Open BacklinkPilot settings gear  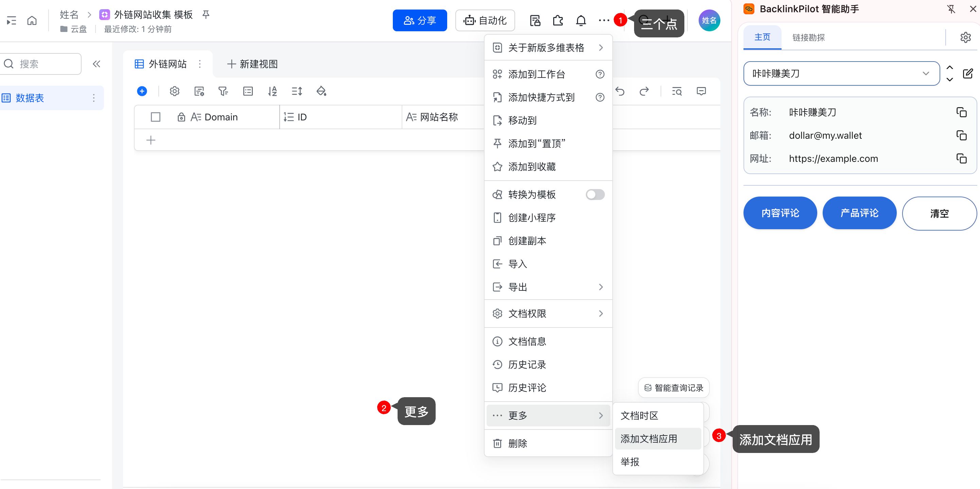(x=965, y=37)
